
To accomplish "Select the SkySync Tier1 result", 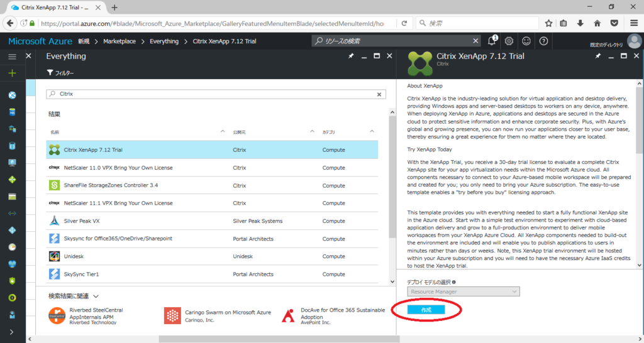I will pos(212,274).
